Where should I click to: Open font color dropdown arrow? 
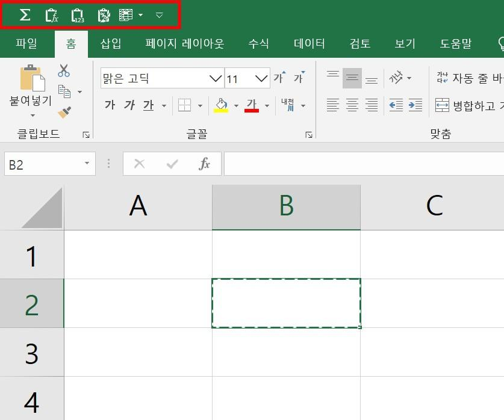(267, 106)
